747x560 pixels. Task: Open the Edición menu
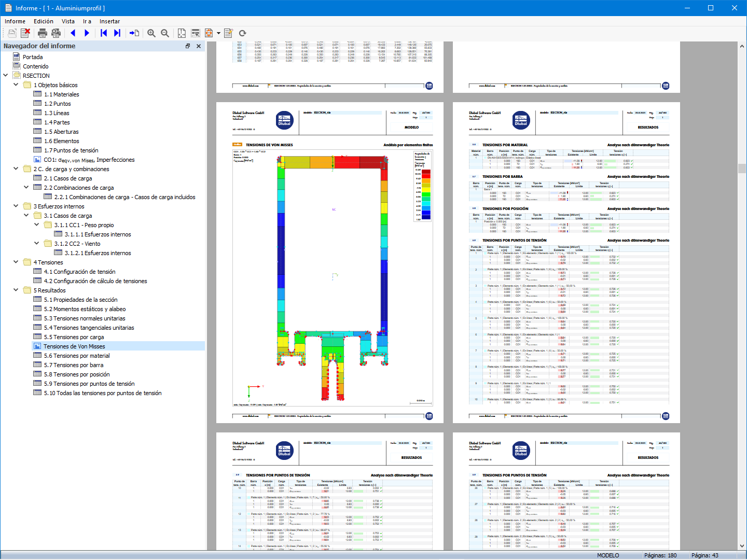(x=44, y=21)
